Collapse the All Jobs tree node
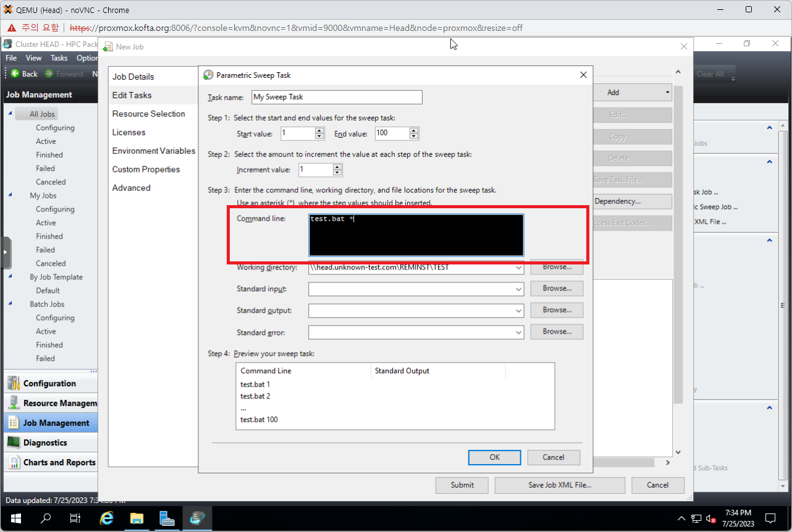The height and width of the screenshot is (532, 792). click(11, 114)
